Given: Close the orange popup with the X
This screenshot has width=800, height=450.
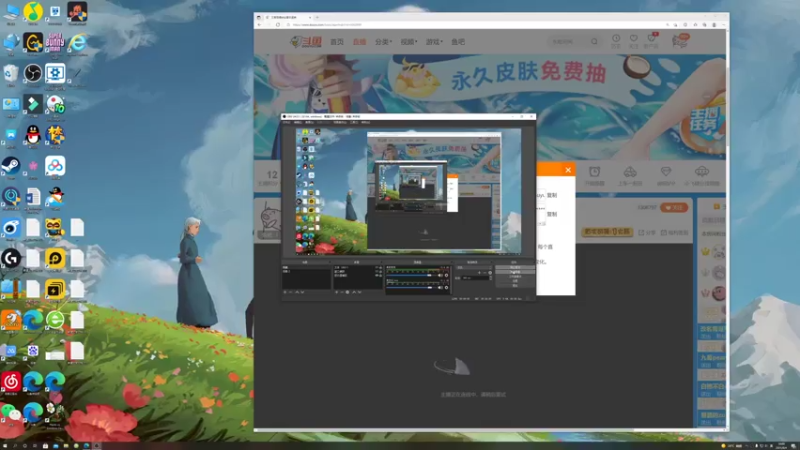Looking at the screenshot, I should [x=568, y=170].
